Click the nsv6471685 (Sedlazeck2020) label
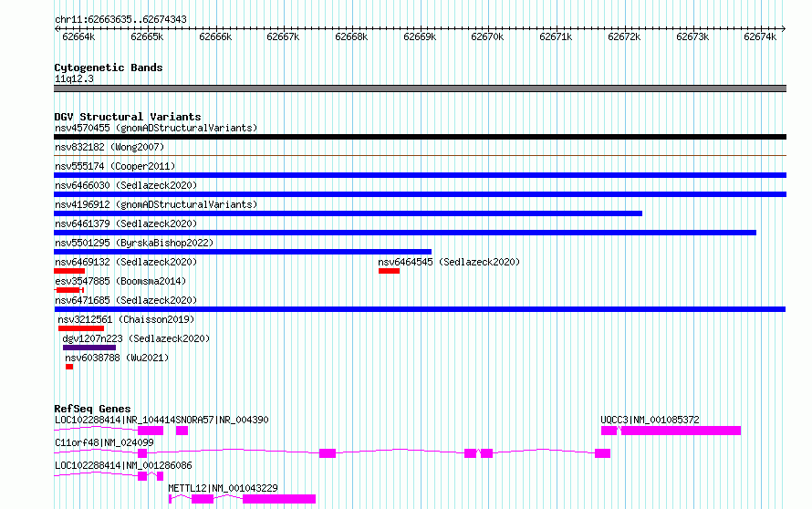This screenshot has height=509, width=812. [x=126, y=300]
